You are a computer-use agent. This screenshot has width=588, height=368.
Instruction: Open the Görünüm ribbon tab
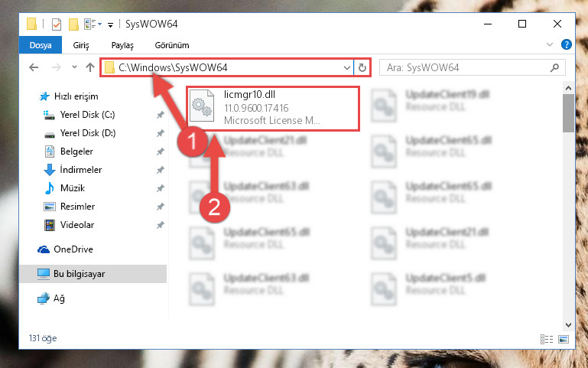(172, 45)
